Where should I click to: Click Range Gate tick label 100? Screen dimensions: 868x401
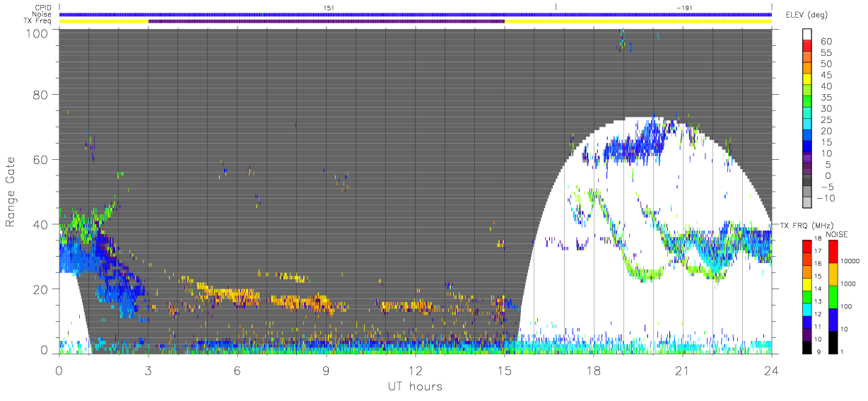pos(38,33)
